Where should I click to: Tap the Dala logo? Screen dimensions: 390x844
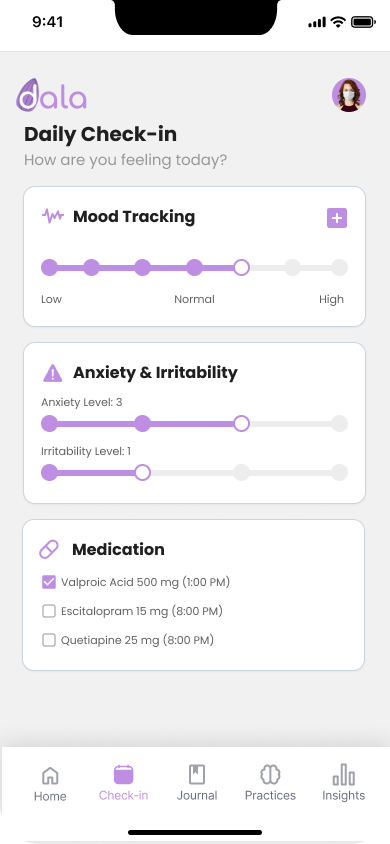(x=51, y=95)
